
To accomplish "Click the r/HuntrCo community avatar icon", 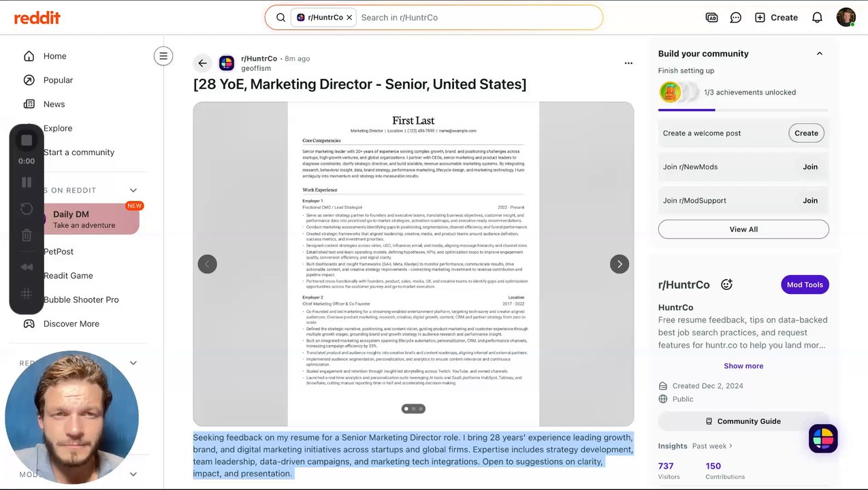I will click(x=227, y=63).
